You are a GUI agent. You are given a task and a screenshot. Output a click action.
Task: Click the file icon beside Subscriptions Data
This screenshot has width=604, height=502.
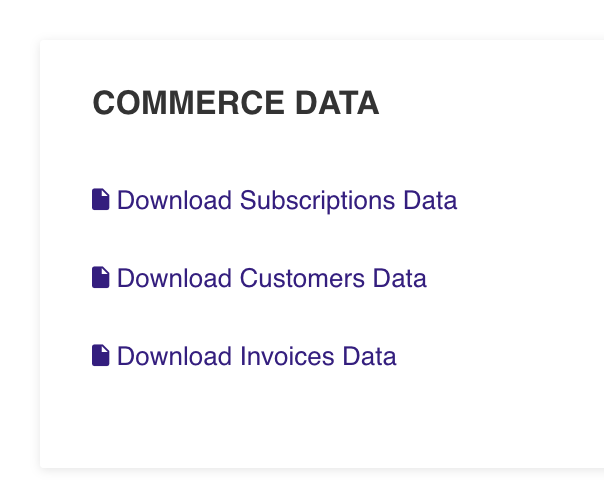click(101, 199)
